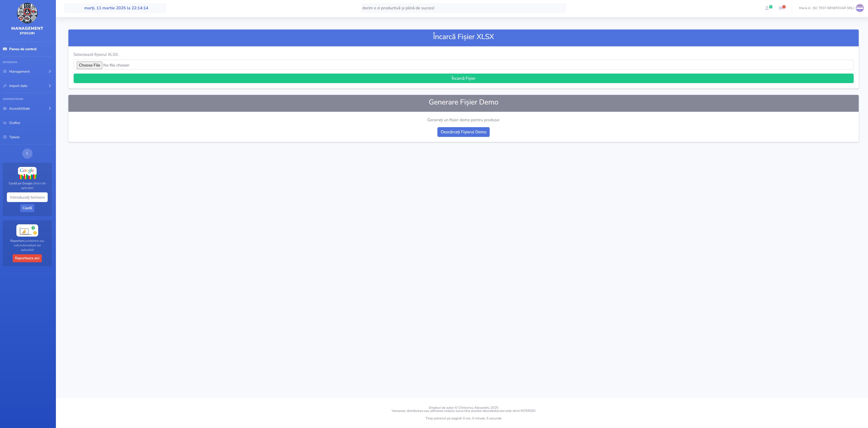868x428 pixels.
Task: Expand the Management submenu
Action: pos(27,71)
